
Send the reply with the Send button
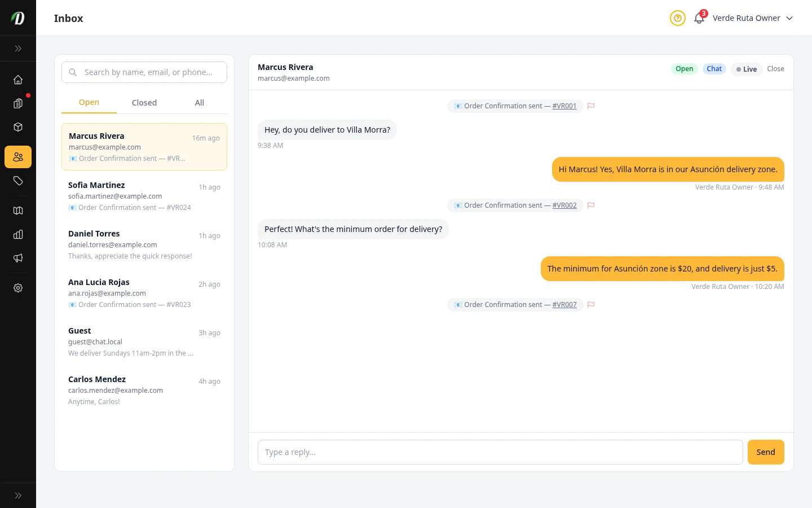(766, 452)
